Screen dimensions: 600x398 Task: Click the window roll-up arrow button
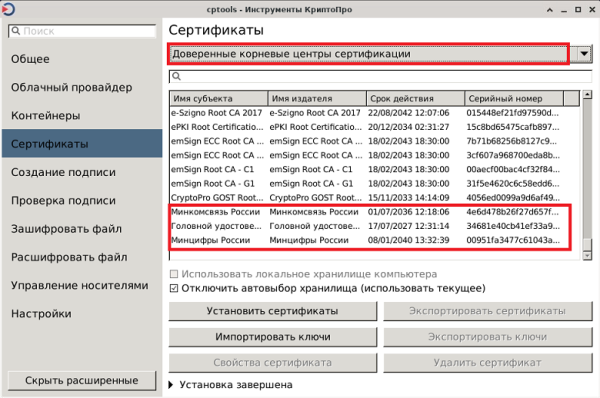click(550, 10)
